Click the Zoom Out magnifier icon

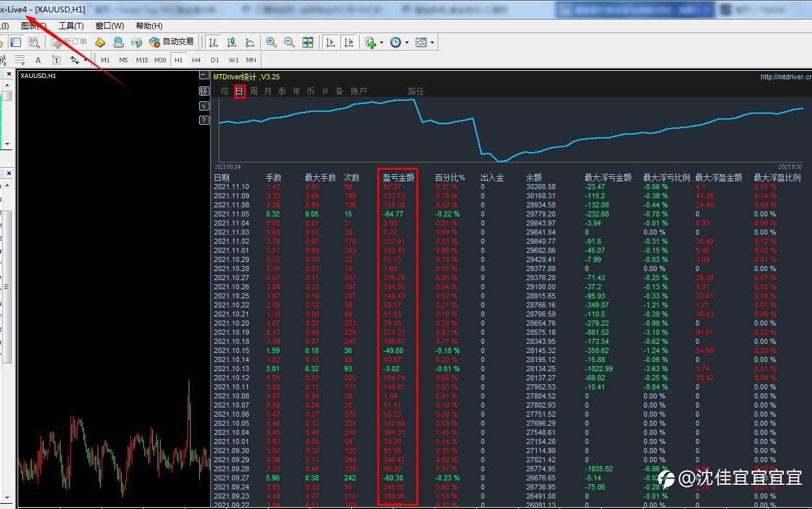click(x=290, y=42)
